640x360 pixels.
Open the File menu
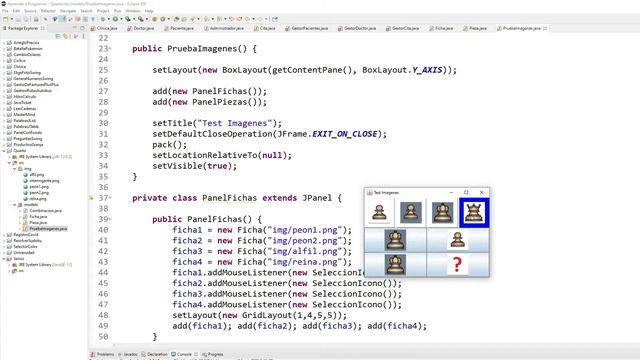pyautogui.click(x=5, y=11)
